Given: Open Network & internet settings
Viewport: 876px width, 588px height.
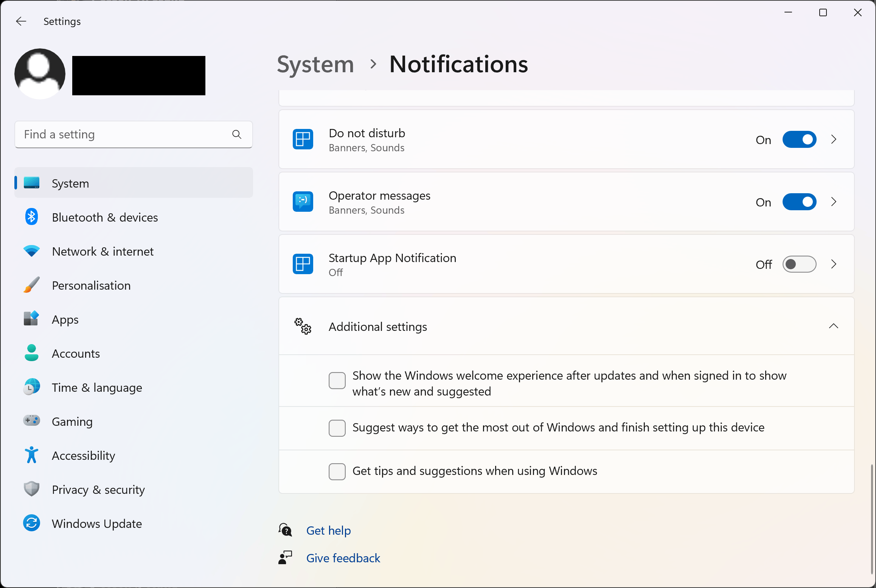Looking at the screenshot, I should click(134, 251).
